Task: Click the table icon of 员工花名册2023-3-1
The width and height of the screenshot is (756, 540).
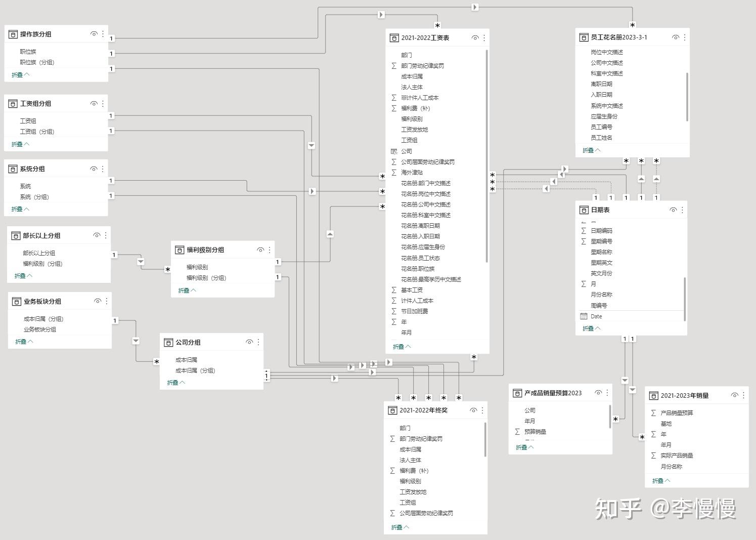Action: click(x=584, y=37)
